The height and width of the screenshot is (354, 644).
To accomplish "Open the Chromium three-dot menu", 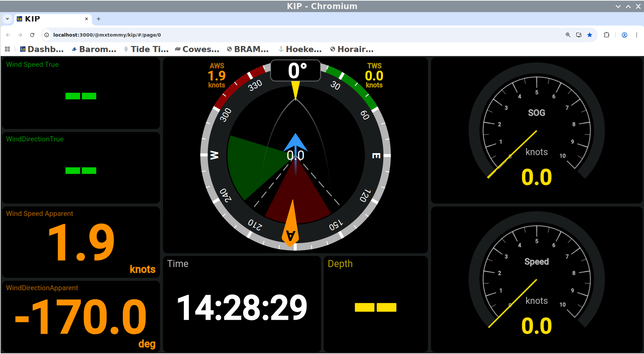I will click(636, 35).
